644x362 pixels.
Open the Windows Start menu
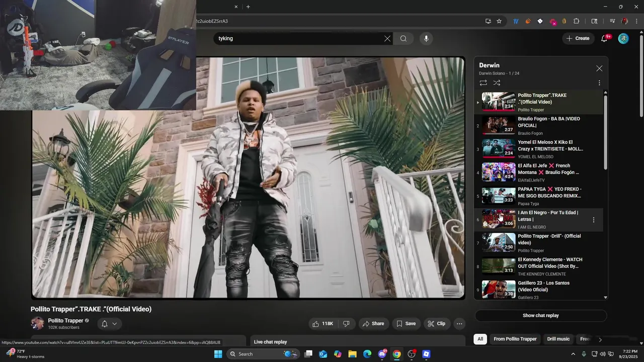coord(218,354)
